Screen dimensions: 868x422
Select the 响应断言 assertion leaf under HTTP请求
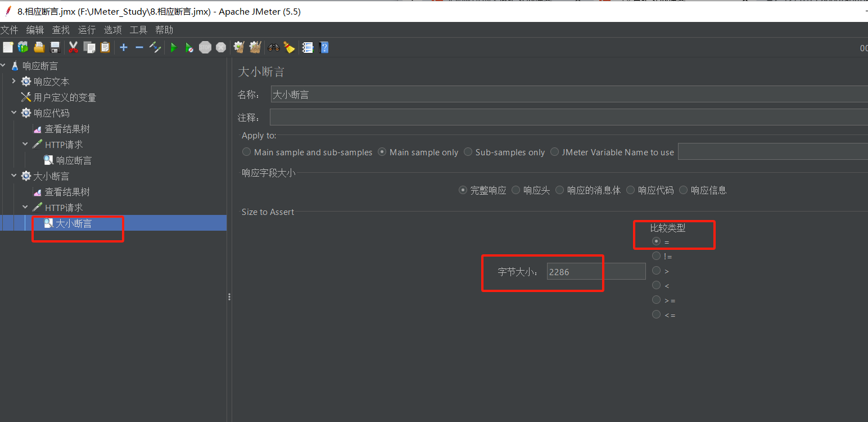pyautogui.click(x=67, y=160)
